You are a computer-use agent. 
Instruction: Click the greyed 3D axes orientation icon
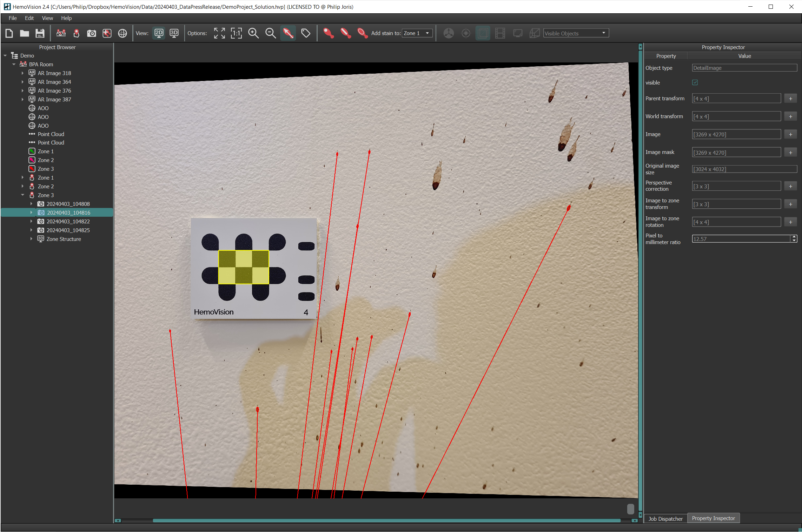(x=449, y=33)
